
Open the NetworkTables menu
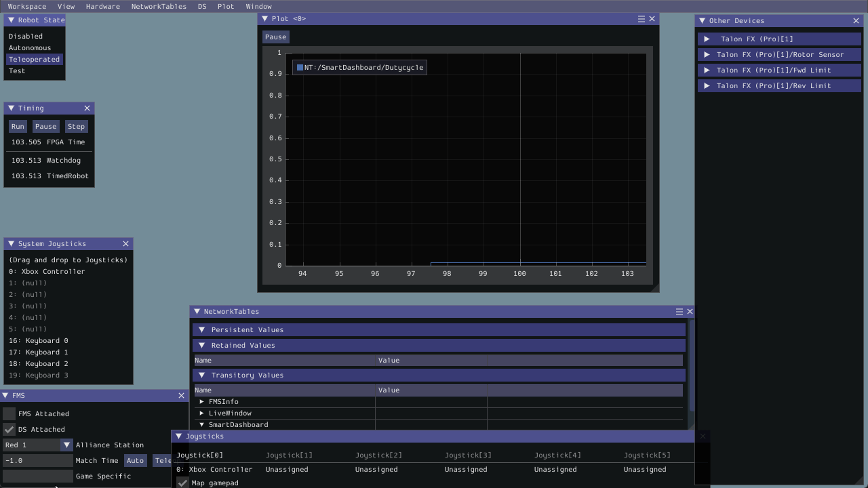[159, 6]
